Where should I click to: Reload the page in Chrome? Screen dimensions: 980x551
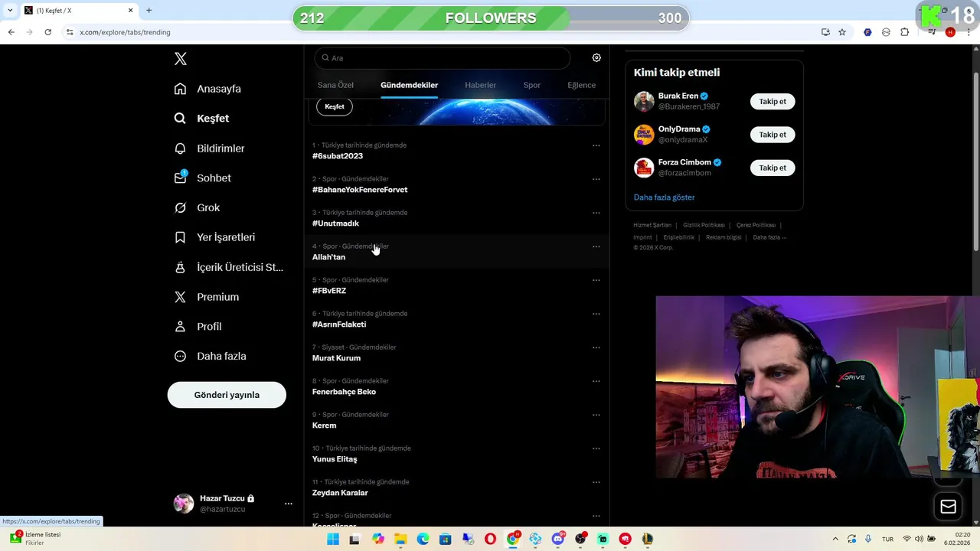[x=47, y=32]
